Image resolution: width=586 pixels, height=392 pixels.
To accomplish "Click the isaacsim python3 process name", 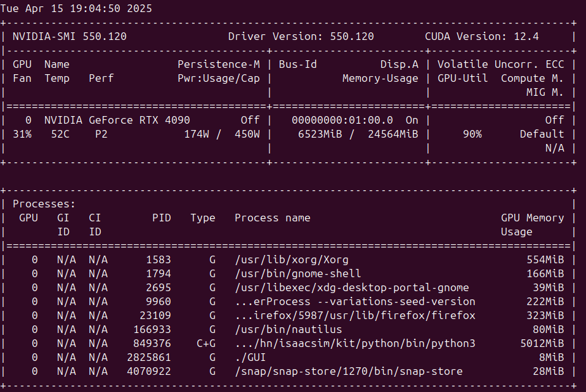I will click(x=355, y=343).
